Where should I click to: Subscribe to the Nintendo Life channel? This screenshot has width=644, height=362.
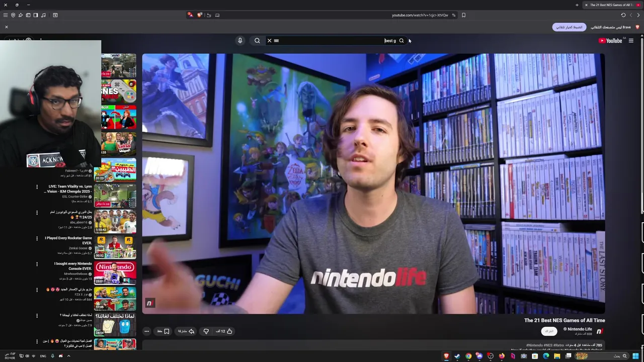click(549, 331)
